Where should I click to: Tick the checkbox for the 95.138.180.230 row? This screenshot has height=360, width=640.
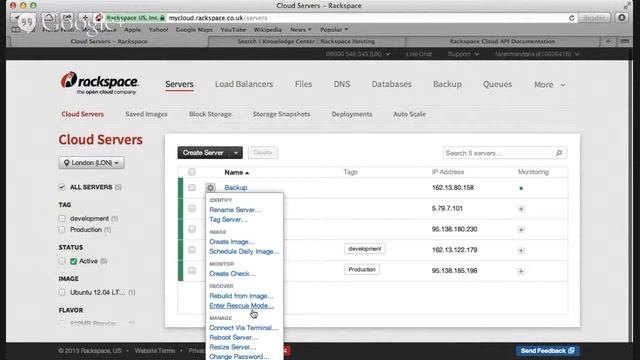[192, 229]
